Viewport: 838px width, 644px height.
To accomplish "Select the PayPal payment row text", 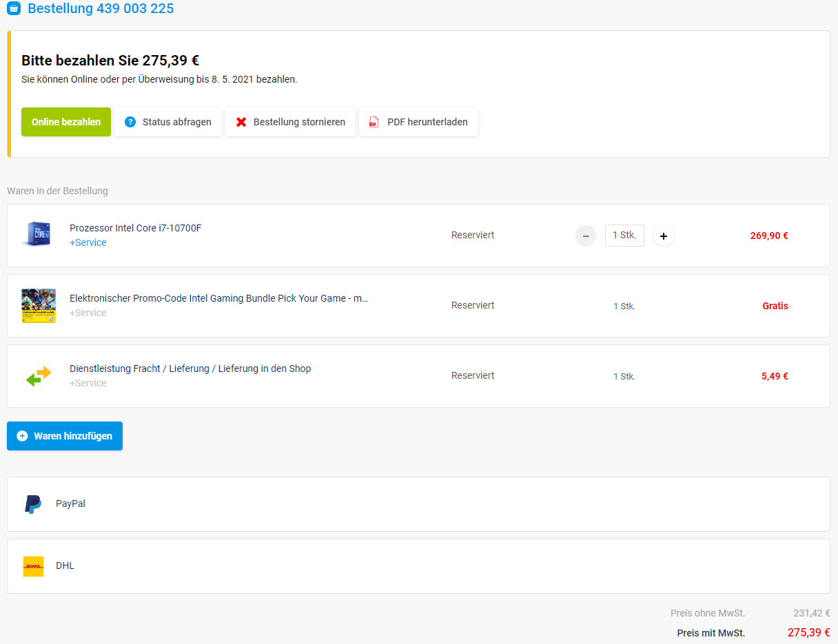I will click(70, 503).
